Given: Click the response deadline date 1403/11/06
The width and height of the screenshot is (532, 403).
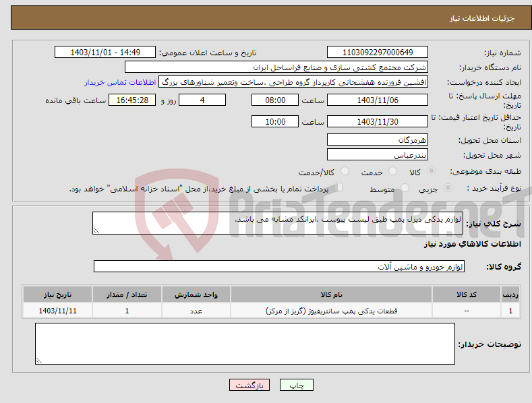Looking at the screenshot, I should (378, 100).
